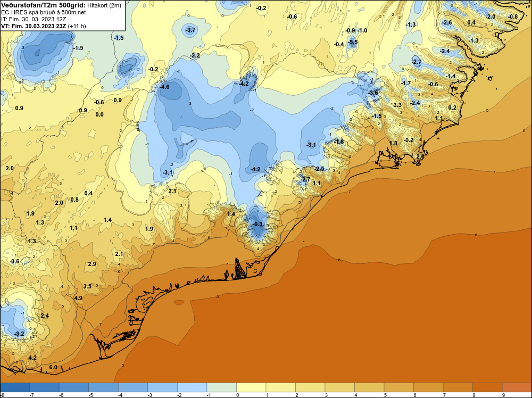The height and width of the screenshot is (398, 532).
Task: Click legend tick label 9
Action: [x=503, y=395]
